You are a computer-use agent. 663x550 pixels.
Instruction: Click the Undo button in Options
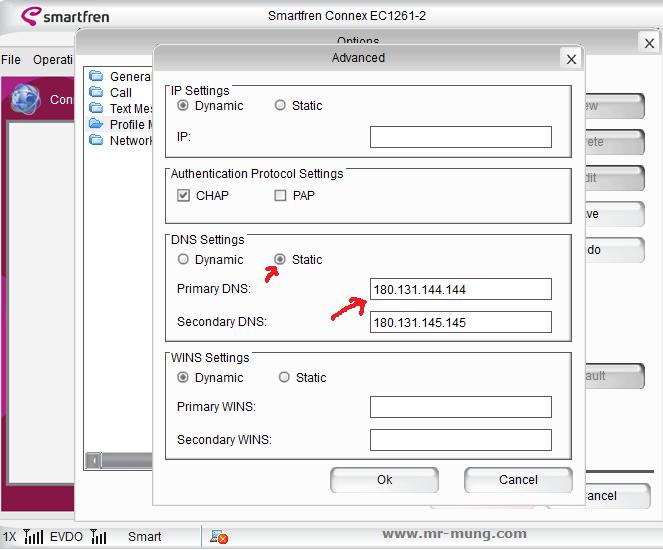pyautogui.click(x=614, y=250)
